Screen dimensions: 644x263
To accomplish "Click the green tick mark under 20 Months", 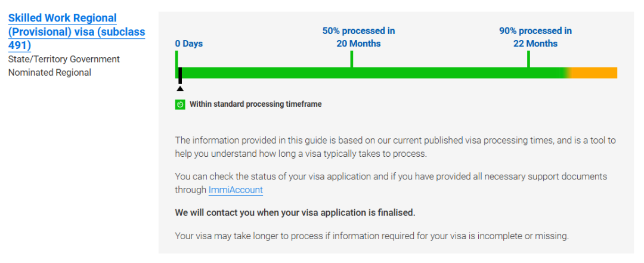I will [352, 59].
